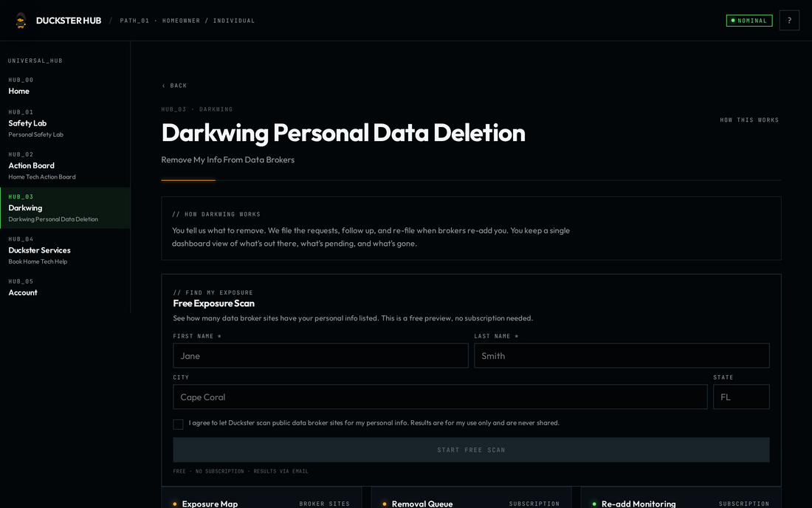Click the DUCKSTER HUB title text
Screen dimensions: 812x508
(69, 21)
